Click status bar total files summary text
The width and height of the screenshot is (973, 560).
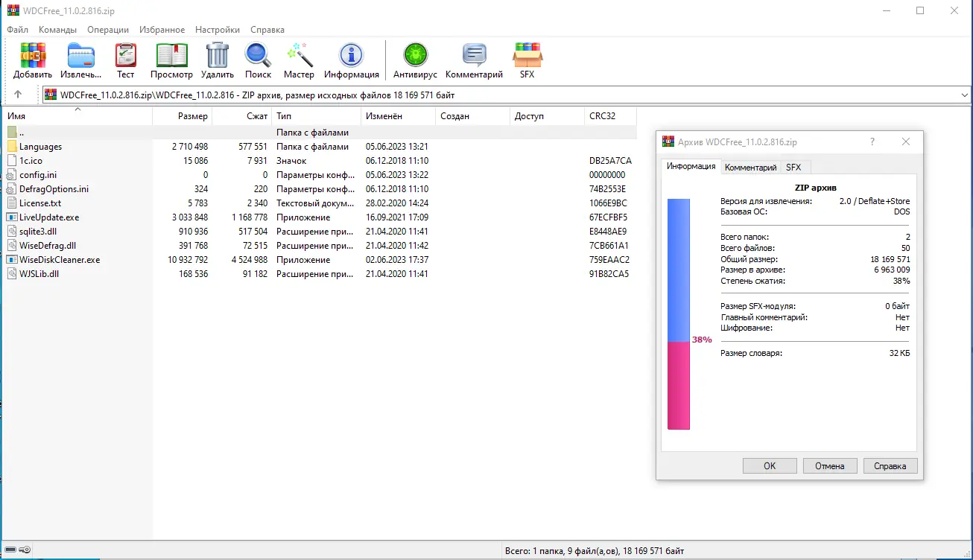point(595,551)
